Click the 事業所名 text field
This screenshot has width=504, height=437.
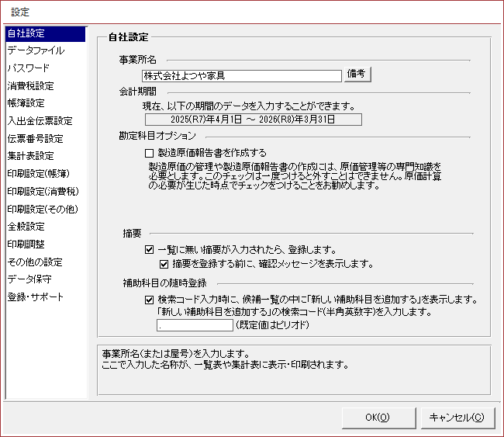242,76
